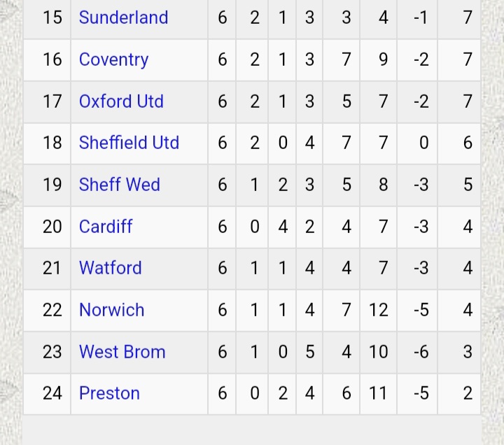Open the Sheff Wed team page
The height and width of the screenshot is (445, 504).
click(x=119, y=185)
